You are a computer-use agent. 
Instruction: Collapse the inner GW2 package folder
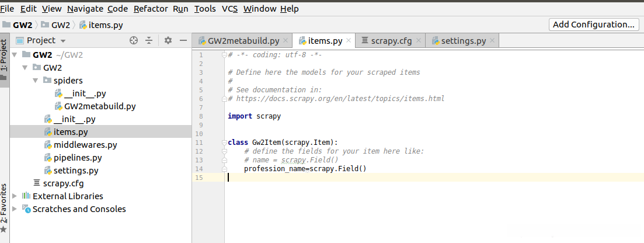[x=26, y=67]
